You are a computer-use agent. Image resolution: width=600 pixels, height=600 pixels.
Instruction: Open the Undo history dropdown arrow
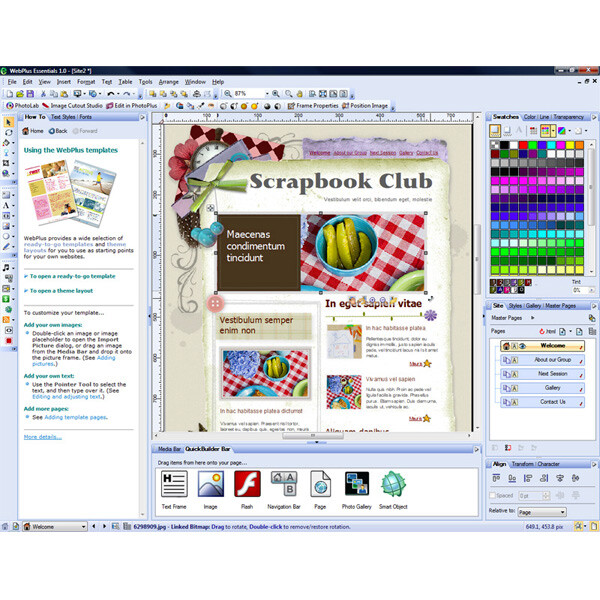pyautogui.click(x=118, y=94)
